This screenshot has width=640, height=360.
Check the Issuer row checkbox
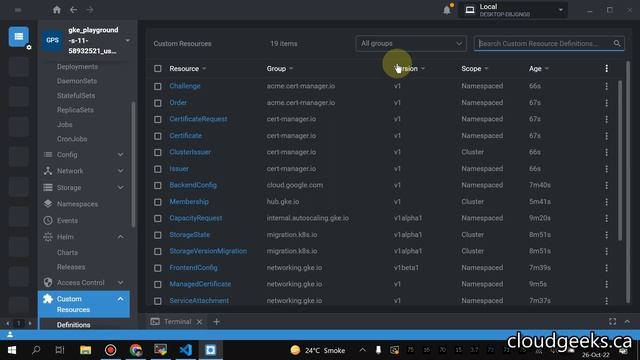tap(158, 169)
